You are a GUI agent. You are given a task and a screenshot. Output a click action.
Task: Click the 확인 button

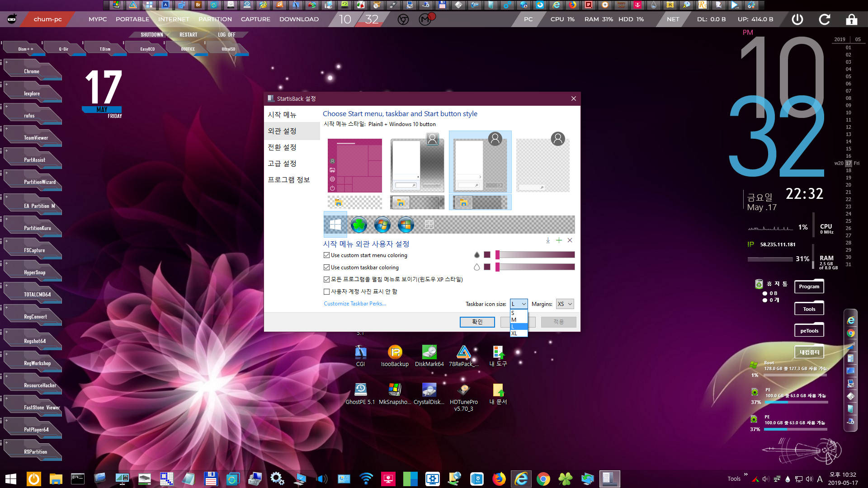(477, 322)
